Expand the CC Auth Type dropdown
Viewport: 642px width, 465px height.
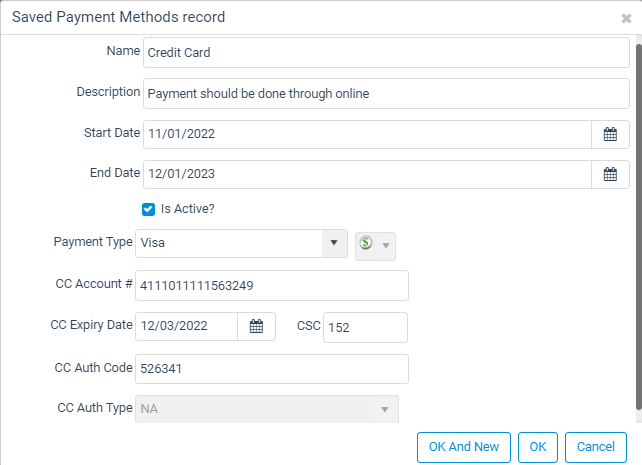[x=383, y=410]
